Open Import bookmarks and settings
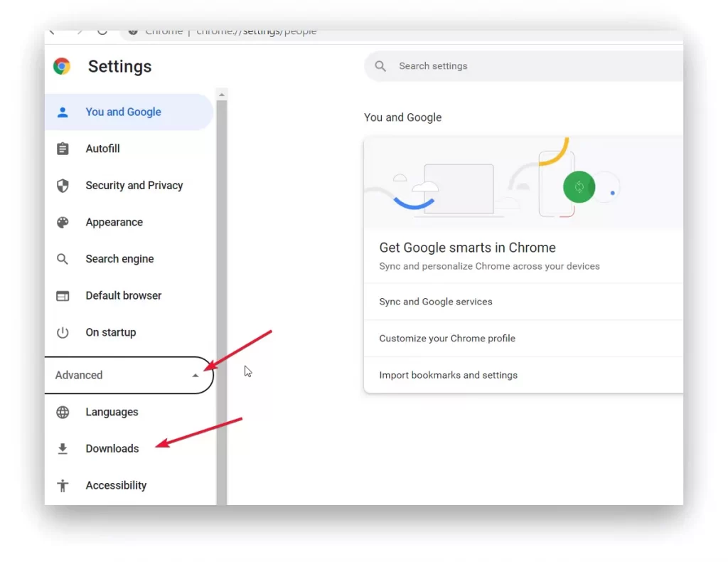728x562 pixels. [x=523, y=375]
